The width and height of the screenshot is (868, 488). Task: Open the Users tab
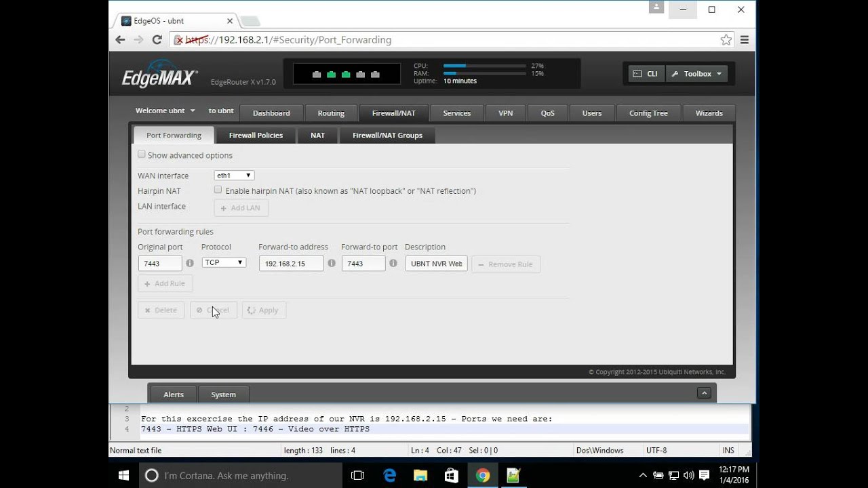(592, 113)
